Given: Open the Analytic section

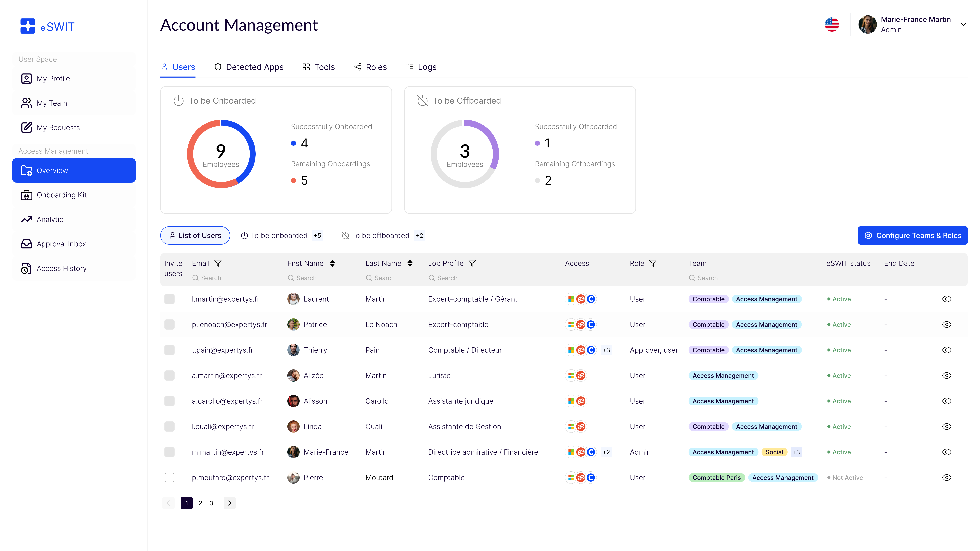Looking at the screenshot, I should pyautogui.click(x=74, y=219).
